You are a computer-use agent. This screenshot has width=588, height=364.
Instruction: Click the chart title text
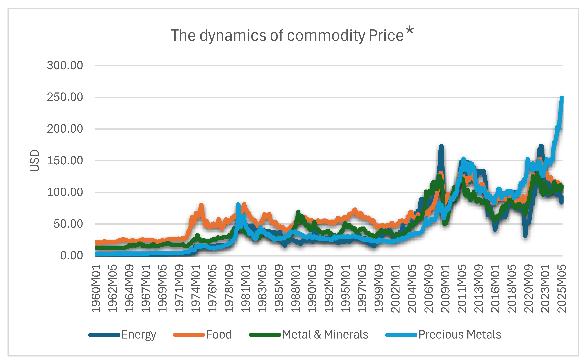287,36
